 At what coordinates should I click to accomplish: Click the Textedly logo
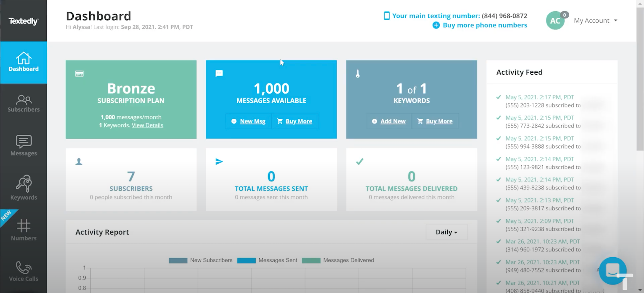(24, 21)
